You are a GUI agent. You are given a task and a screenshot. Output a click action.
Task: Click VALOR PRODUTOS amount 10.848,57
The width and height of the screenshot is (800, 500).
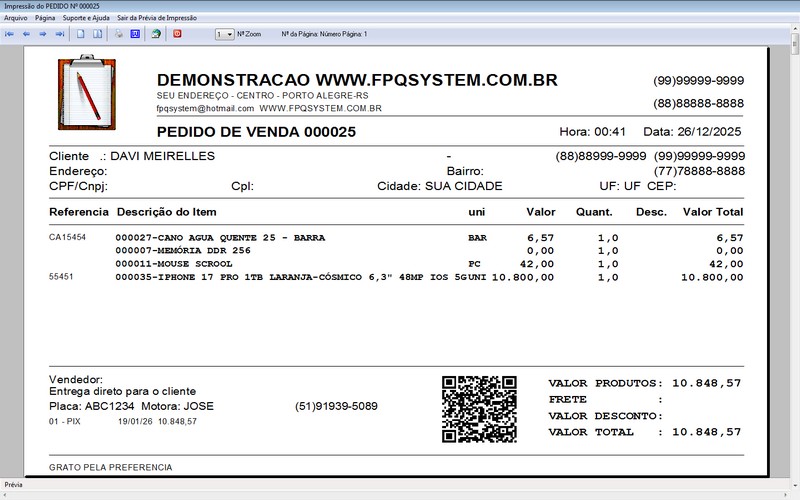tap(706, 383)
